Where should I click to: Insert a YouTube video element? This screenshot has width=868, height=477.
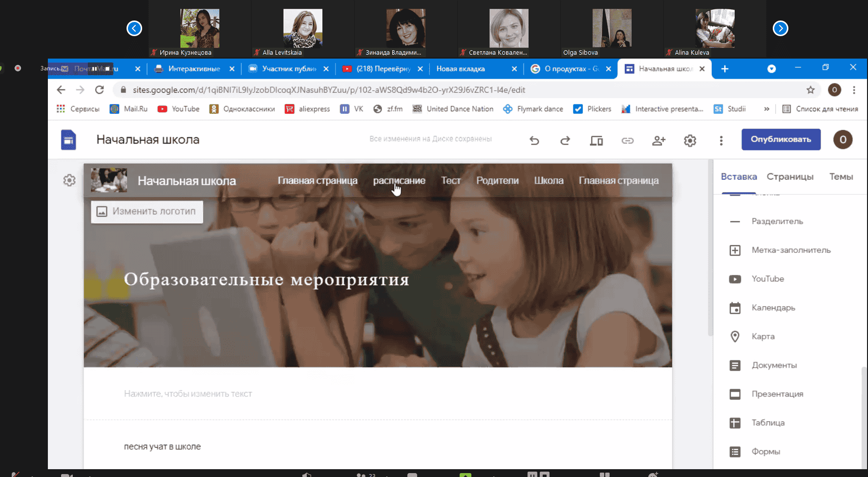coord(767,279)
